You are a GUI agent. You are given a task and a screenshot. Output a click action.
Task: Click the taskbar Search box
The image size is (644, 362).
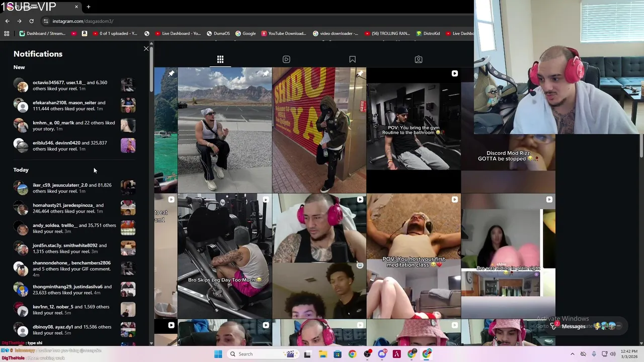pos(263,354)
